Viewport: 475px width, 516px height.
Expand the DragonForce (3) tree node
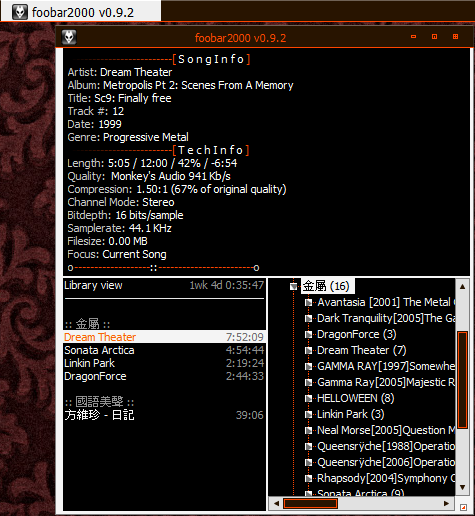tap(309, 334)
